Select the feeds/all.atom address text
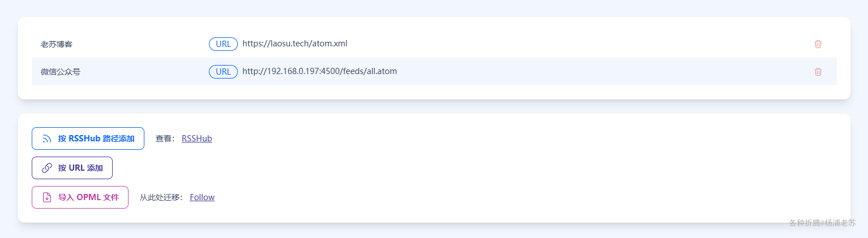Image resolution: width=868 pixels, height=238 pixels. (x=319, y=71)
